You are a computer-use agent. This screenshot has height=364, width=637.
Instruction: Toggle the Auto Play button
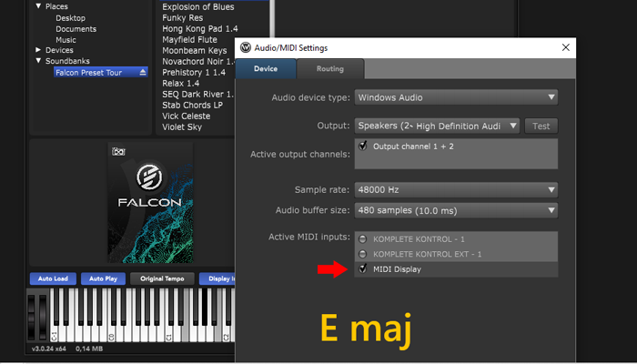(103, 278)
